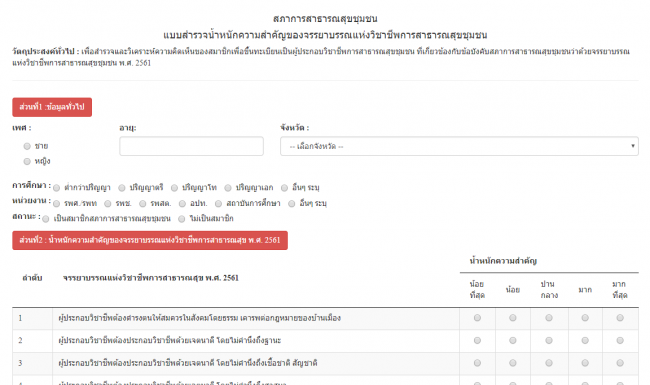Select the ชาย gender radio button
The image size is (650, 385).
pyautogui.click(x=27, y=146)
